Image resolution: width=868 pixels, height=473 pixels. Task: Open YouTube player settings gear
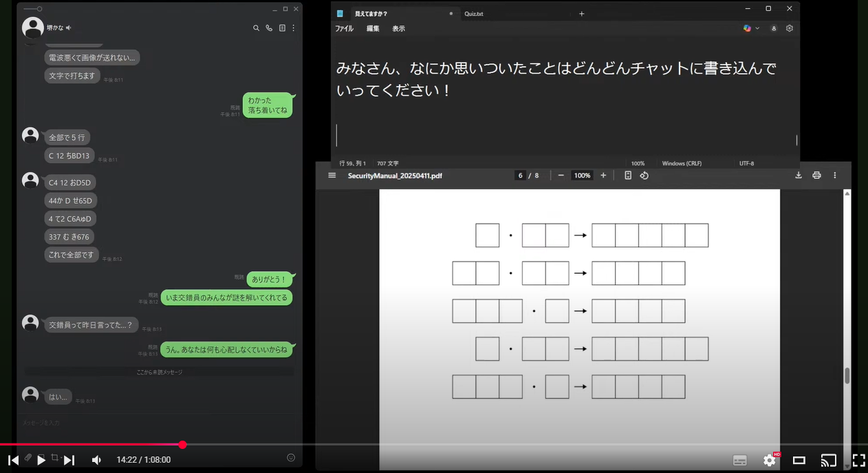[x=769, y=460]
